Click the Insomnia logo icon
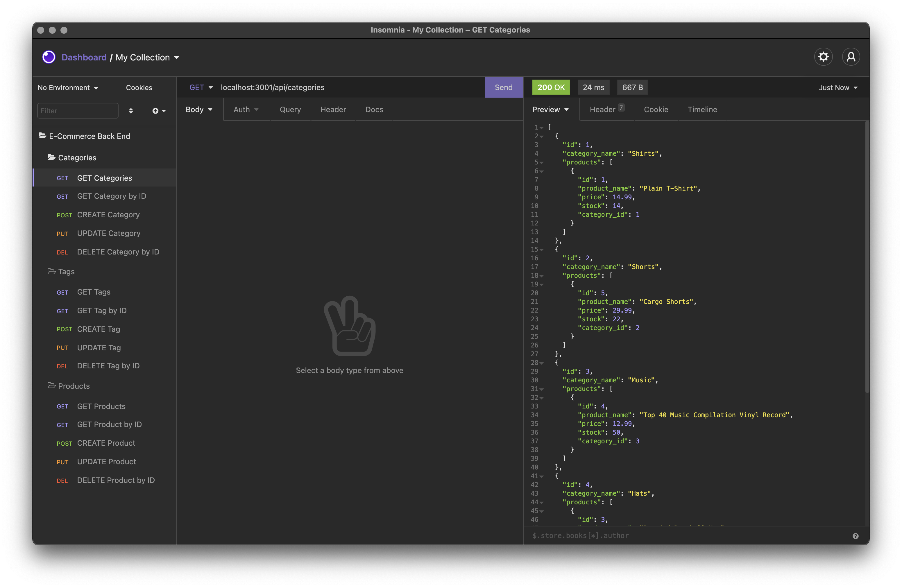 pos(49,57)
